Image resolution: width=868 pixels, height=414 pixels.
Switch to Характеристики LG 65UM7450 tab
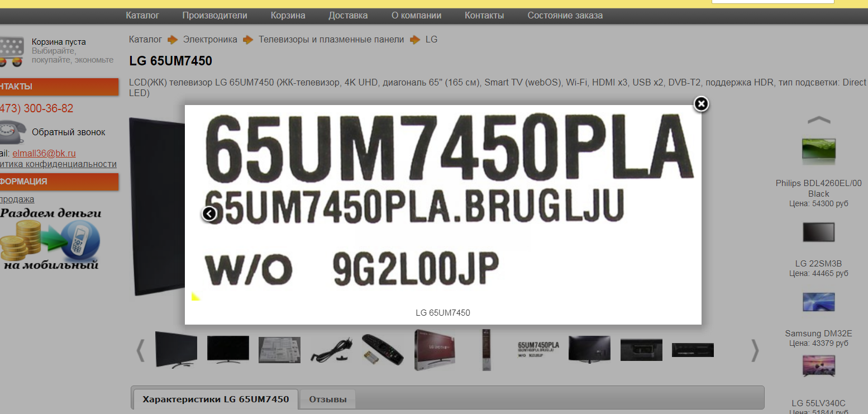coord(216,399)
